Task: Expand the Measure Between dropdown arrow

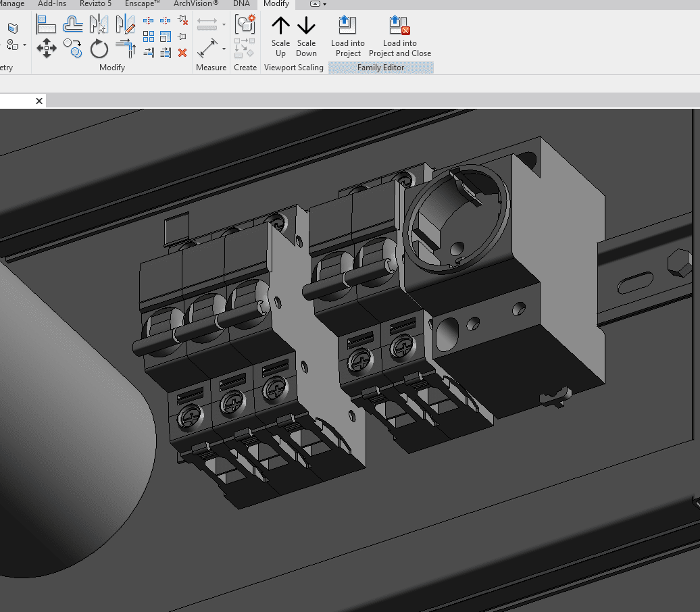Action: click(x=224, y=25)
